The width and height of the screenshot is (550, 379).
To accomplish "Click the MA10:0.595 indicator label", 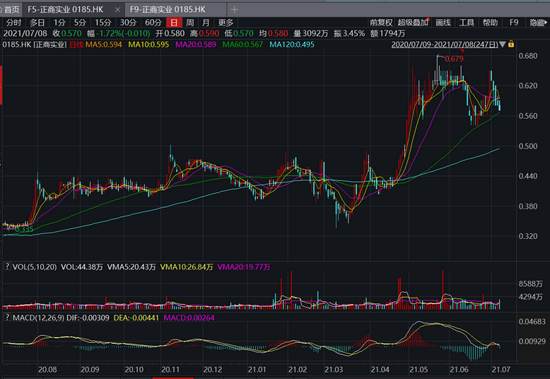I will [148, 45].
